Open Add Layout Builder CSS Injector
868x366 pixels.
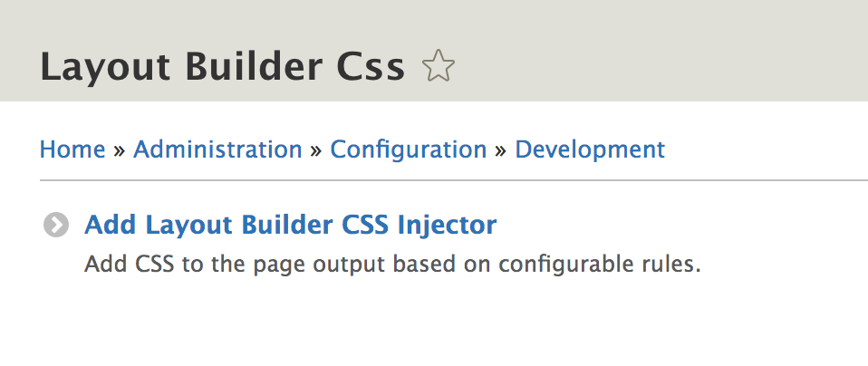(x=291, y=225)
